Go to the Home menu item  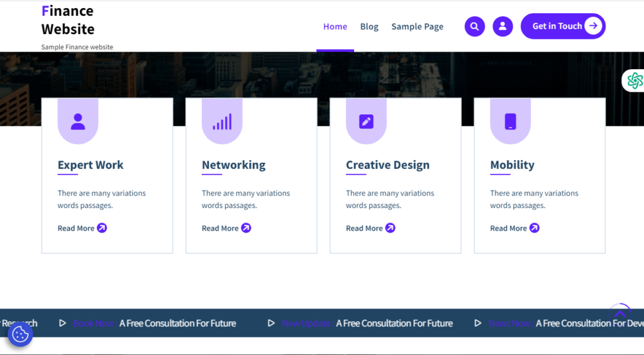pyautogui.click(x=335, y=26)
